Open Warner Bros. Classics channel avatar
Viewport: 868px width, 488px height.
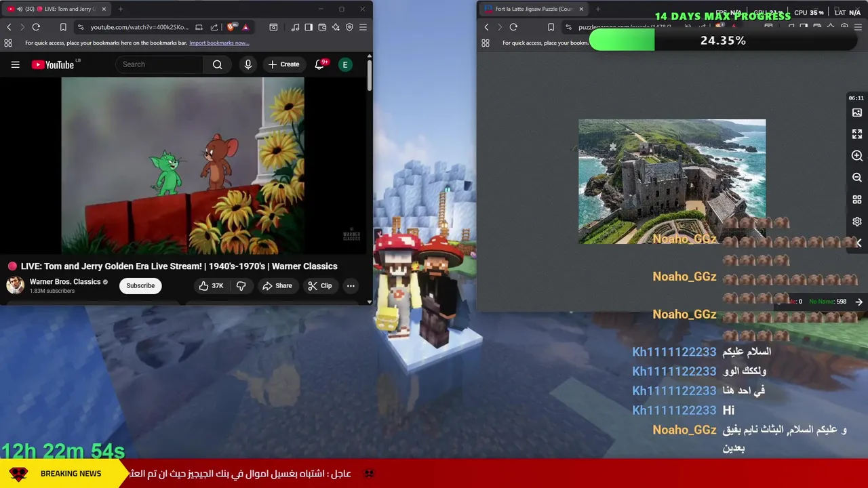click(x=15, y=285)
